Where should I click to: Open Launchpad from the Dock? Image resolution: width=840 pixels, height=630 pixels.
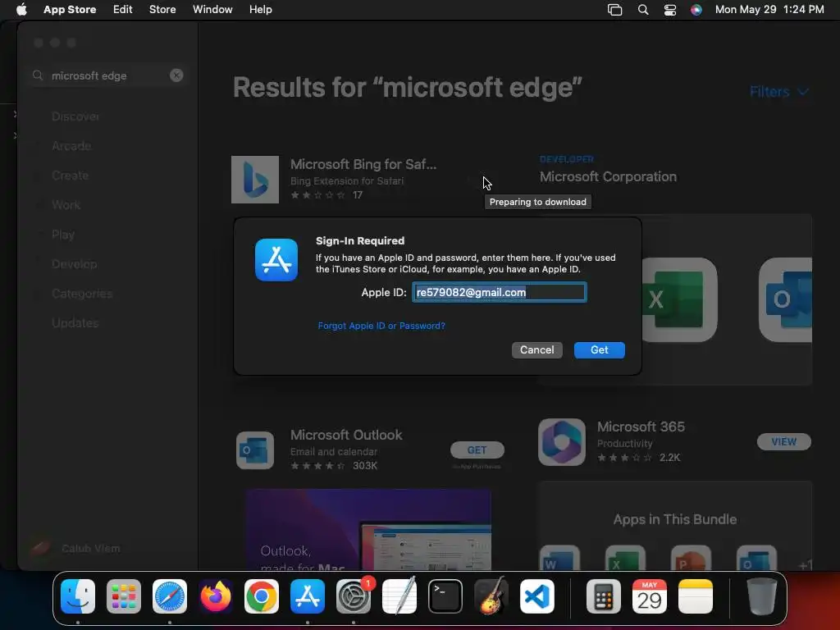point(124,596)
